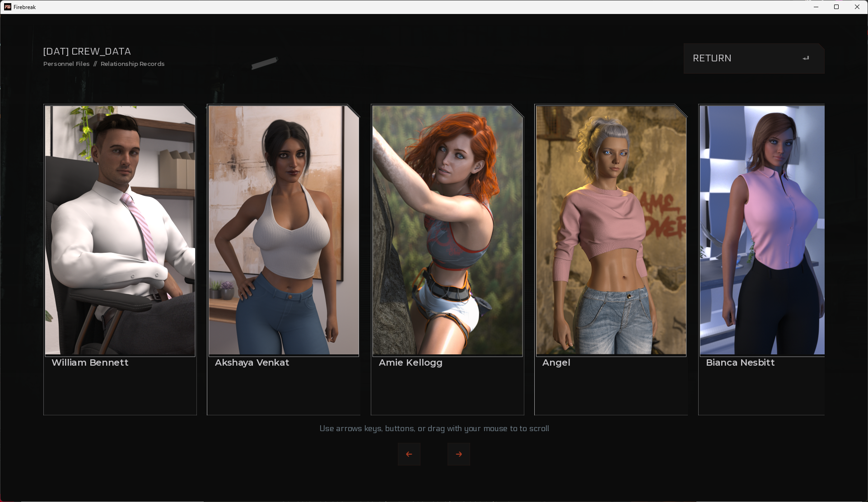Select the Bianca Nesbitt name label
The width and height of the screenshot is (868, 502).
coord(740,363)
